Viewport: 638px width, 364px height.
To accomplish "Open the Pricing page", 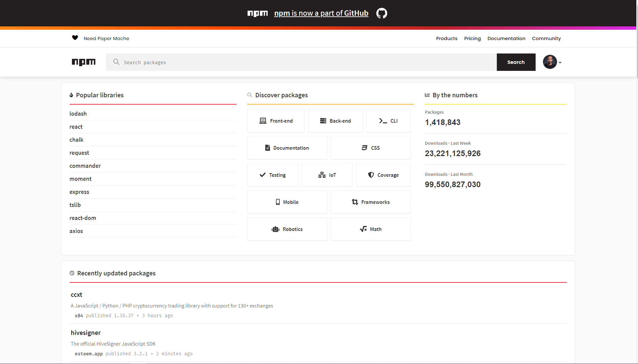I will coord(472,38).
